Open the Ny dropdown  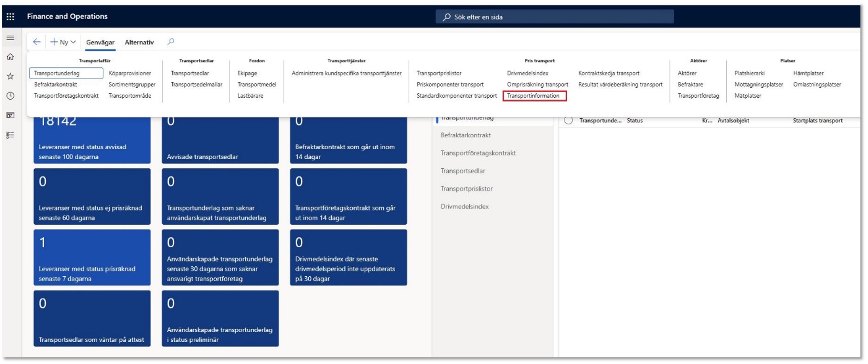pyautogui.click(x=63, y=42)
